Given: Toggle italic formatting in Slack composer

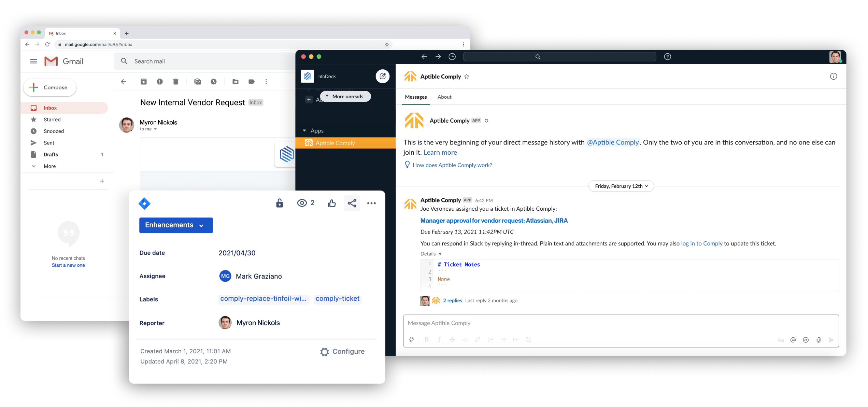Looking at the screenshot, I should (439, 340).
